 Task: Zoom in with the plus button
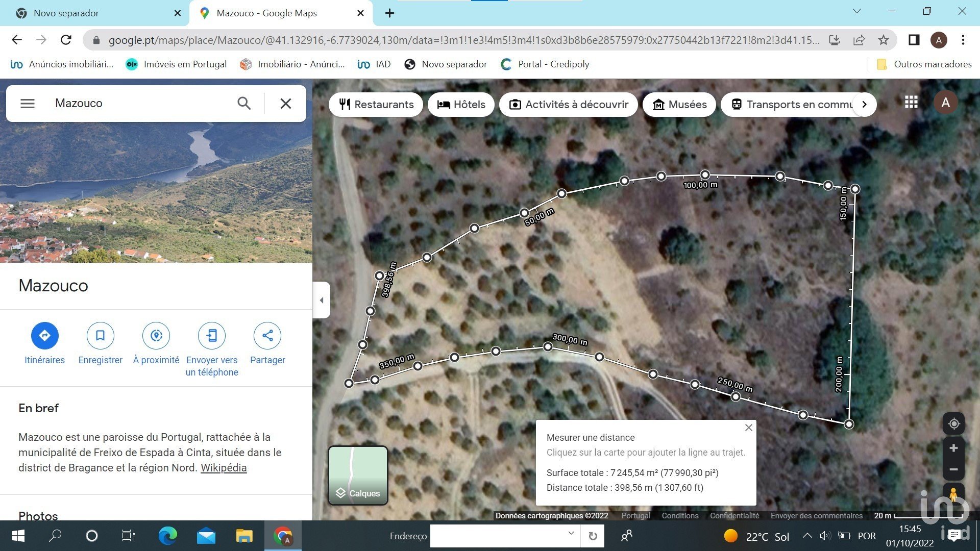[953, 448]
